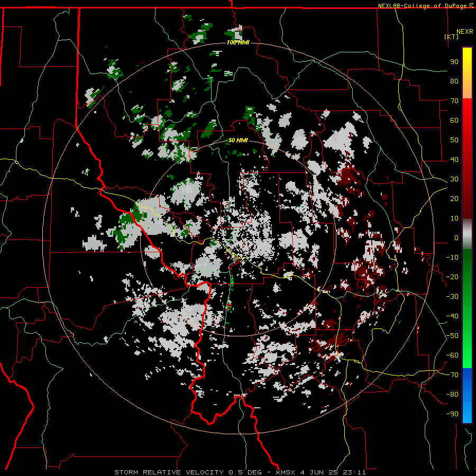Click the 100 NMI range ring label
The height and width of the screenshot is (476, 476).
tap(238, 42)
